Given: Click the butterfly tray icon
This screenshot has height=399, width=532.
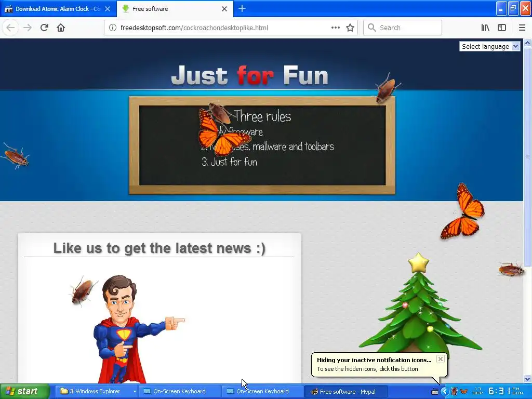Looking at the screenshot, I should click(464, 391).
